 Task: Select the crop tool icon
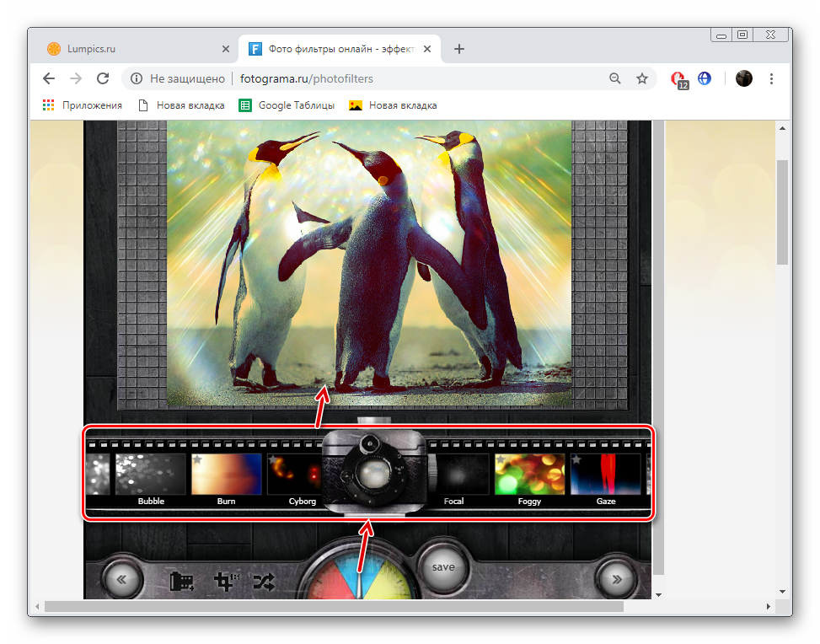pyautogui.click(x=225, y=582)
